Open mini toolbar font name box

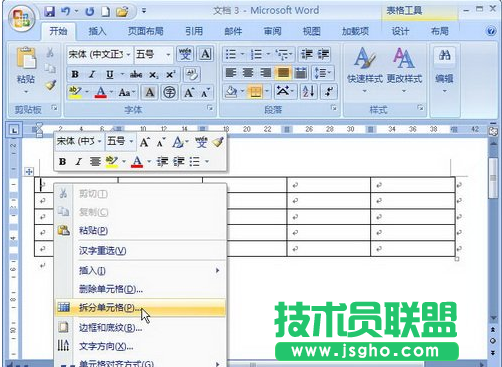(79, 142)
